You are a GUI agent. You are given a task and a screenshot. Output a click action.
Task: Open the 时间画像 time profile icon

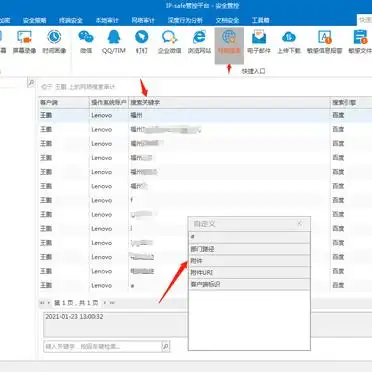pyautogui.click(x=54, y=42)
